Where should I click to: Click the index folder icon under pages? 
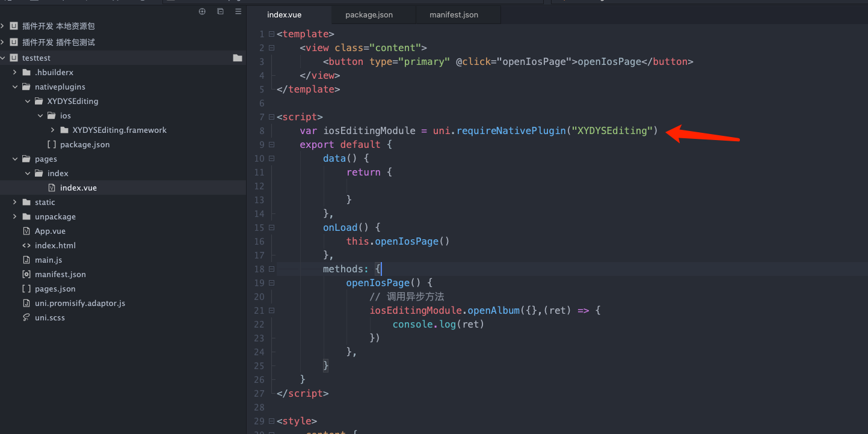tap(39, 173)
